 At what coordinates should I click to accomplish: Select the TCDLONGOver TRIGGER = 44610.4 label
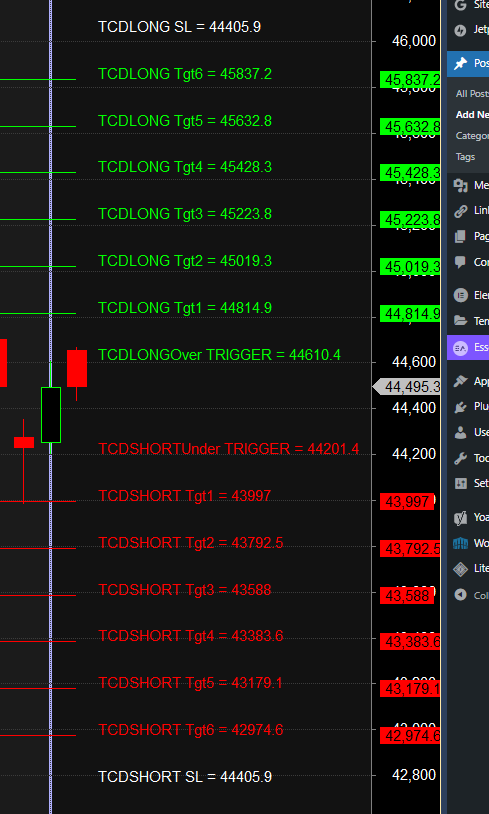(220, 355)
